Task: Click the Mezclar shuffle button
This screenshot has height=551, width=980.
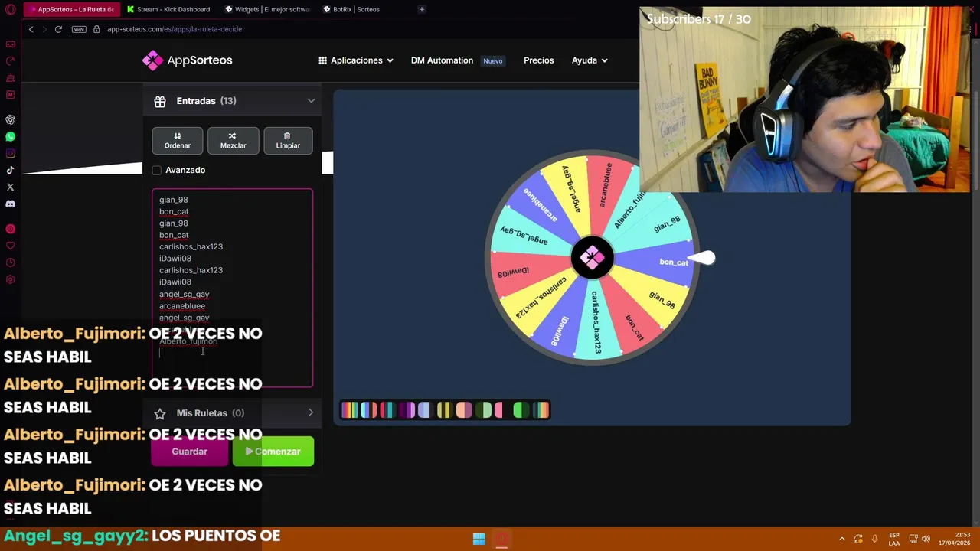Action: [x=233, y=140]
